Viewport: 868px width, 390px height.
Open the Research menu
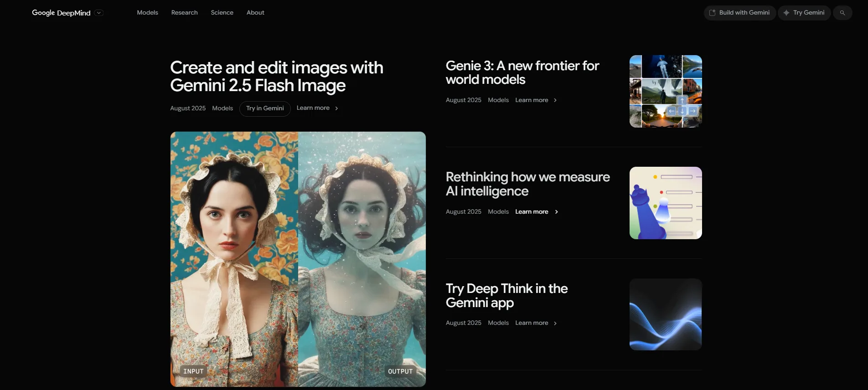[184, 13]
